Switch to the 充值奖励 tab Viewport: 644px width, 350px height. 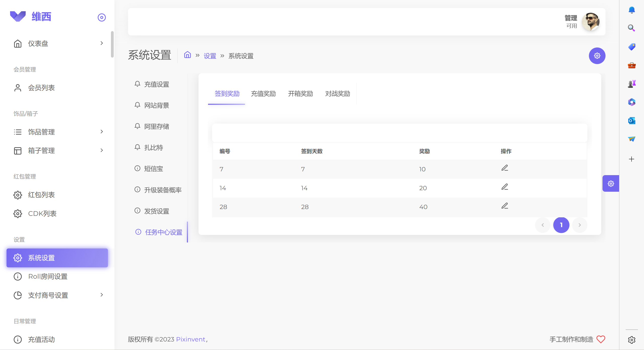[263, 94]
